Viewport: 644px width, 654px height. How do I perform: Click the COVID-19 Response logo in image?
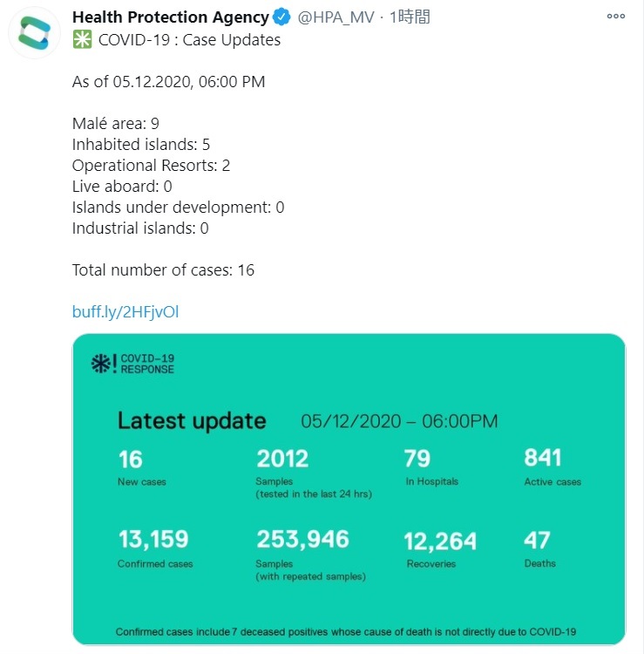(132, 364)
